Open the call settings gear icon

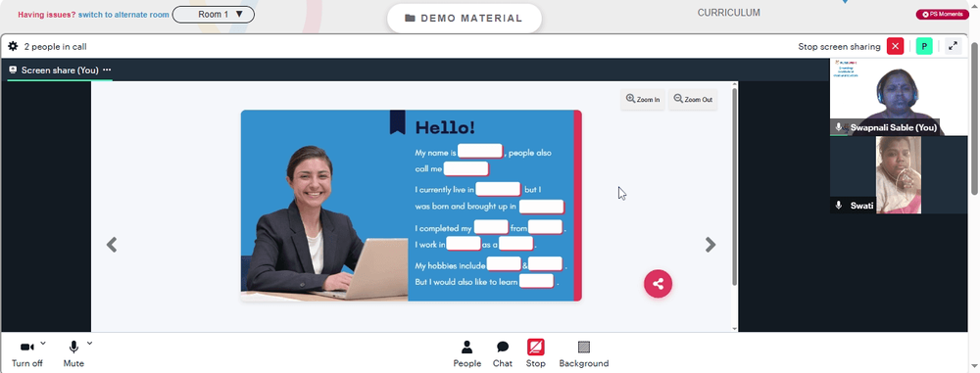(13, 46)
